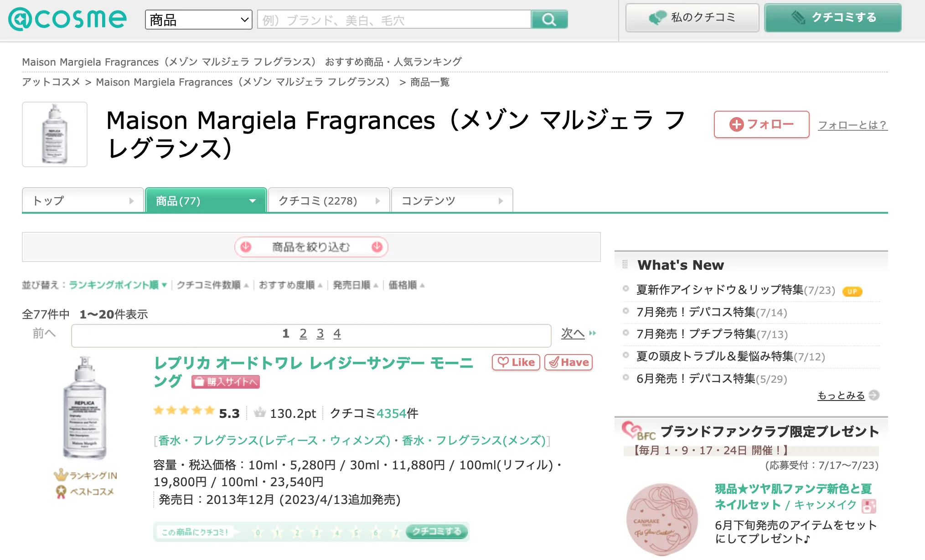Open 香水・フレグランス(メンズ) category link
The height and width of the screenshot is (560, 925).
(474, 441)
